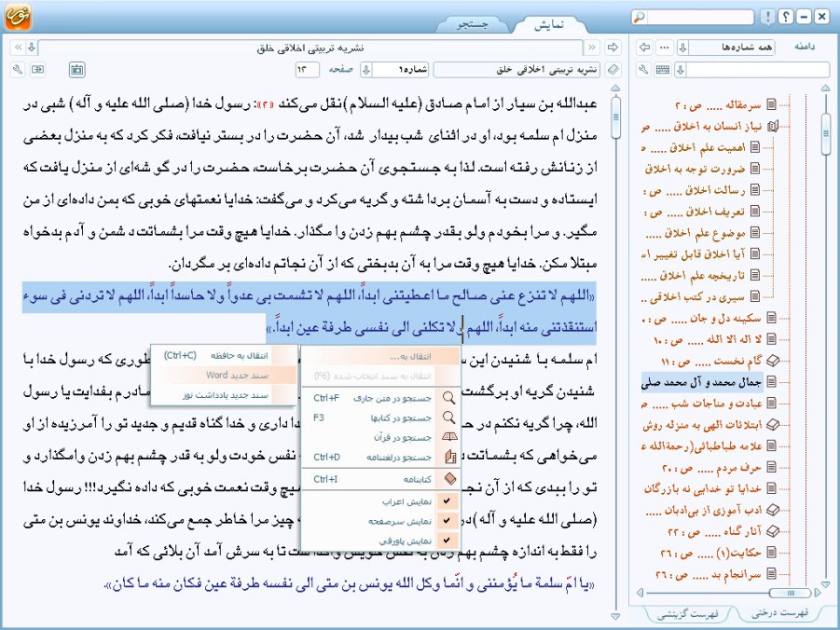Switch to the فهرست گزینشی tab
Viewport: 840px width, 630px height.
tap(687, 614)
